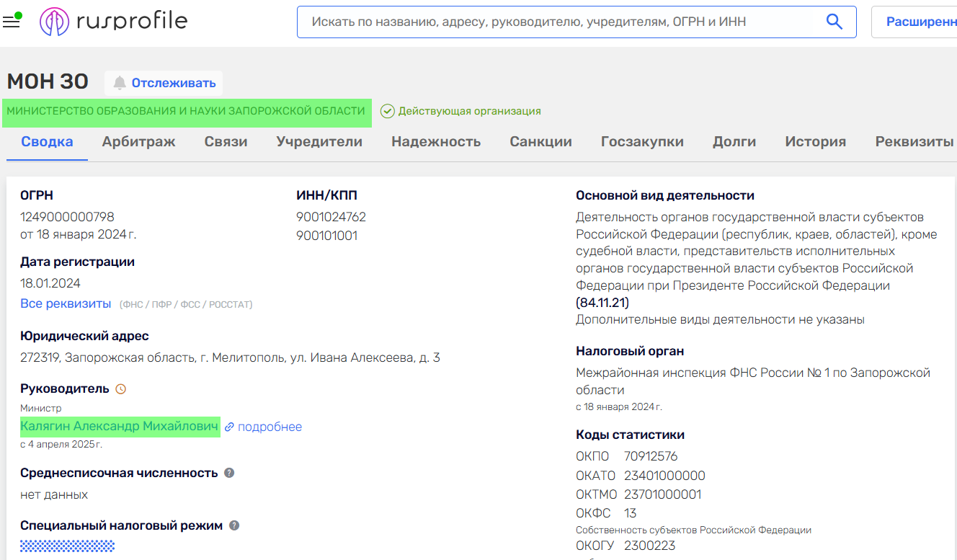Click the clock icon next to Руководитель
The image size is (957, 560).
(121, 389)
